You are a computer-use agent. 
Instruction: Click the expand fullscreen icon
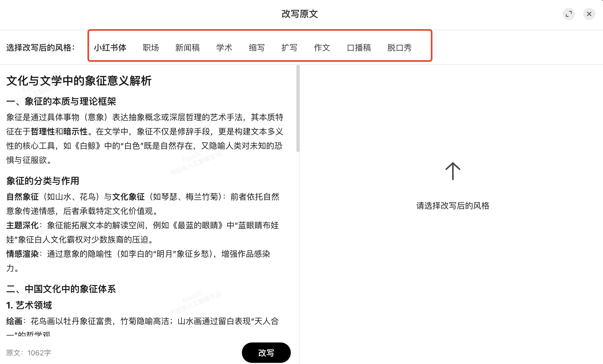click(569, 14)
